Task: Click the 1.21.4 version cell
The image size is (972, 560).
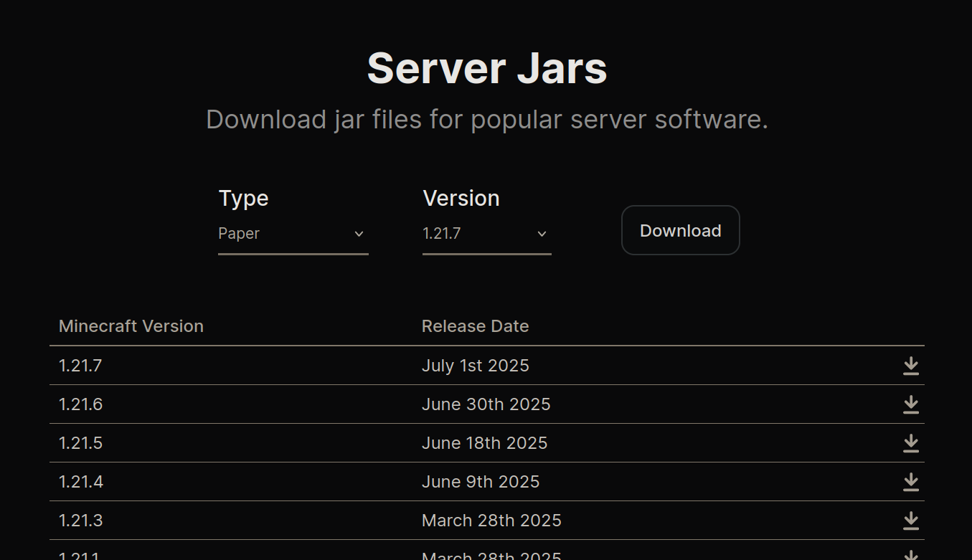Action: point(81,482)
